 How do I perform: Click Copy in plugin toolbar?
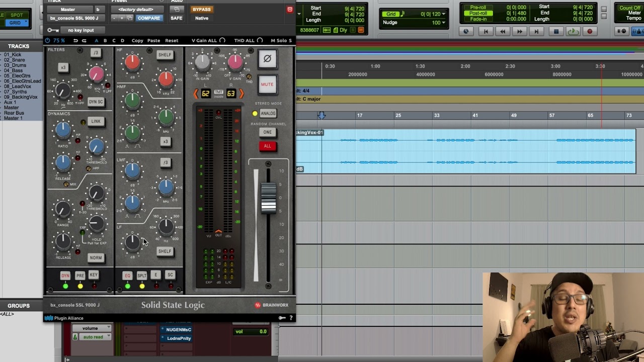click(x=137, y=40)
